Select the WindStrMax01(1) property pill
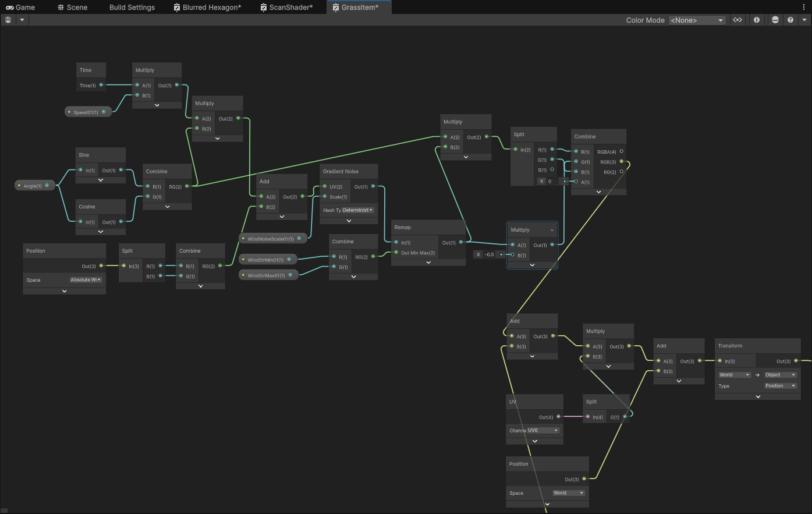 coord(268,275)
